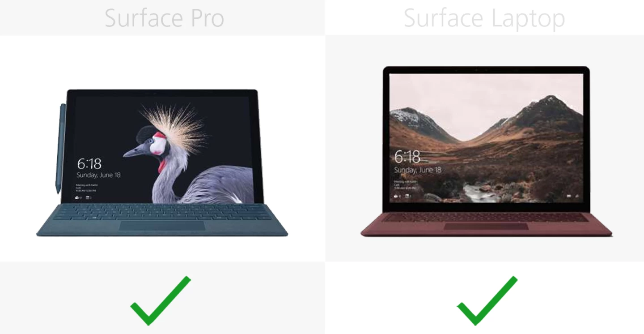Click the green checkmark under Surface Pro
Image resolution: width=644 pixels, height=334 pixels.
tap(161, 300)
